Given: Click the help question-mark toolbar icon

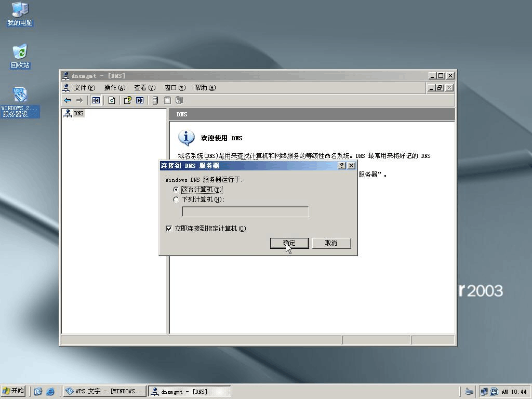Looking at the screenshot, I should point(127,100).
